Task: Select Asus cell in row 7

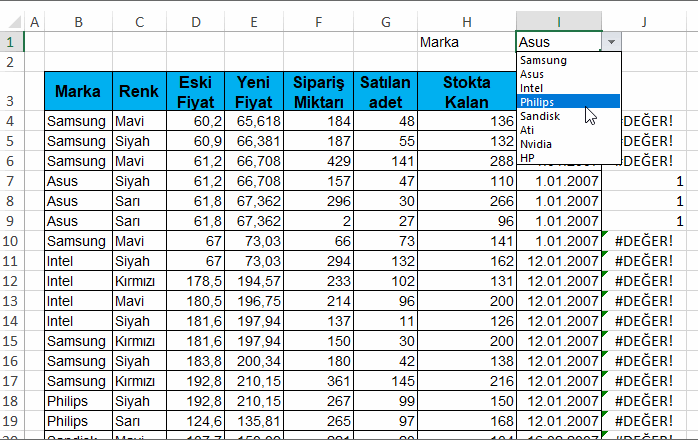Action: tap(78, 181)
